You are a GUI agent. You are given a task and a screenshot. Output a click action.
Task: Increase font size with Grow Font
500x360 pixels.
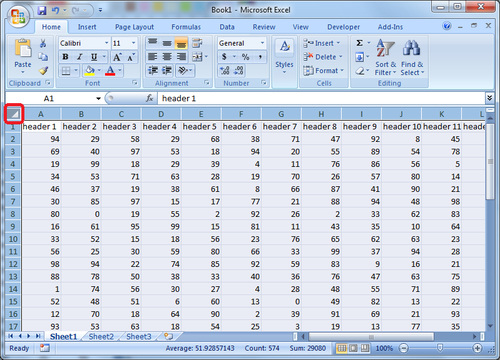pos(117,57)
